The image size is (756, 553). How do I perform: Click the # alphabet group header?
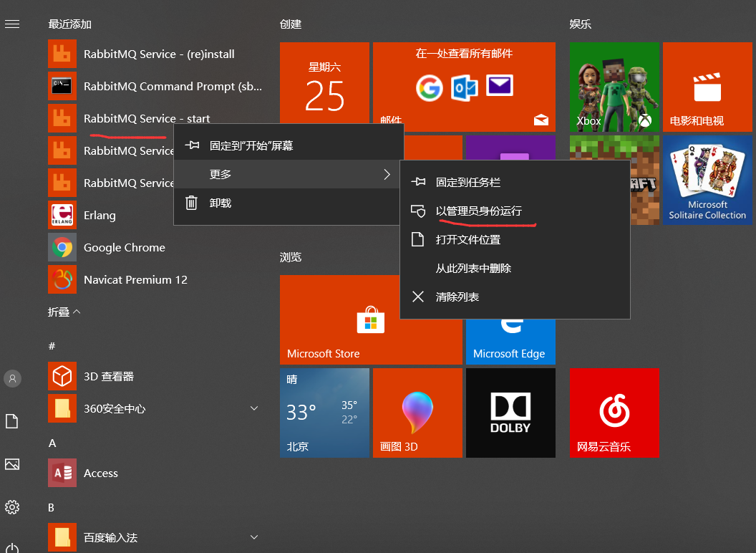coord(52,346)
